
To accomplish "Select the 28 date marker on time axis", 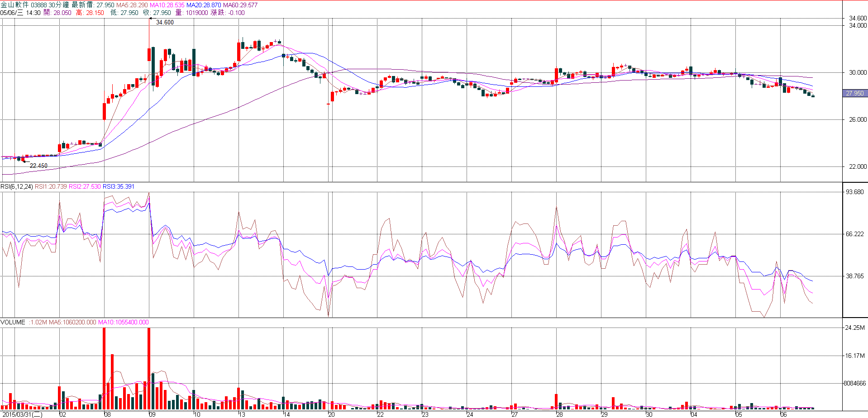I will 559,414.
